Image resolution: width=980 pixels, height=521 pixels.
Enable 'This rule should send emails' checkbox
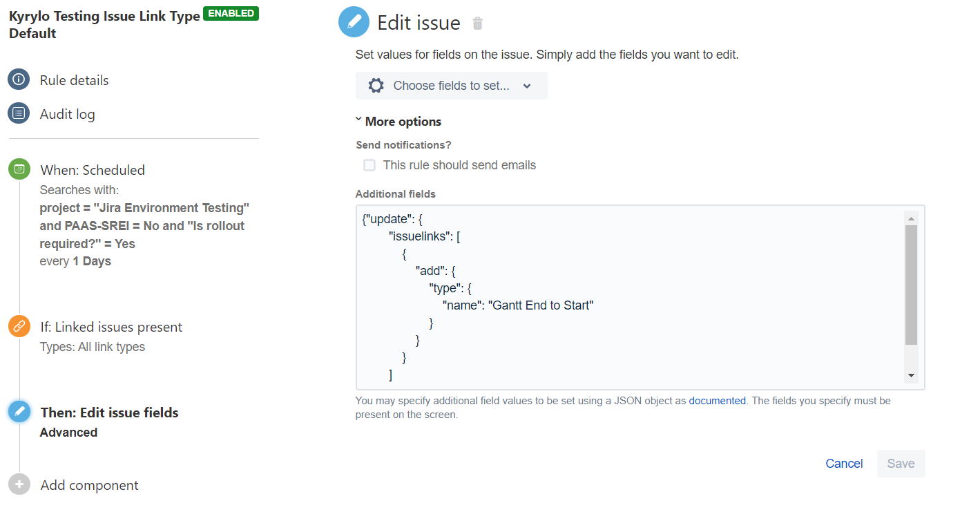(x=369, y=165)
